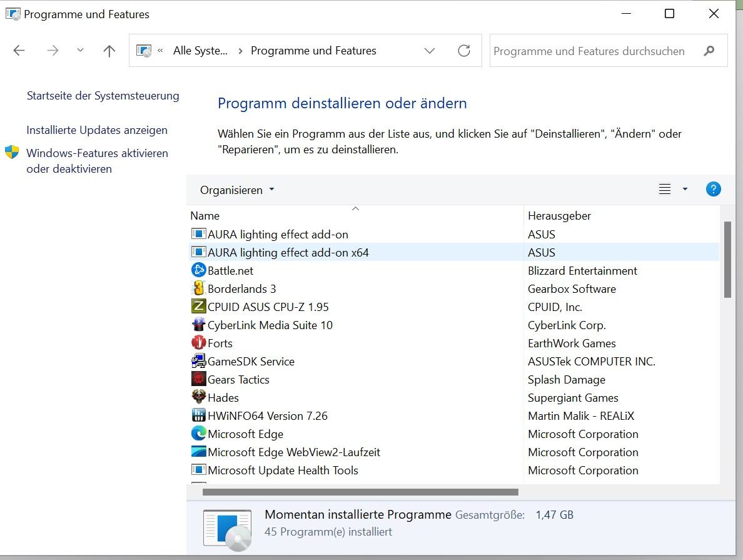Click the GameSDK Service icon
This screenshot has height=560, width=743.
(x=198, y=361)
